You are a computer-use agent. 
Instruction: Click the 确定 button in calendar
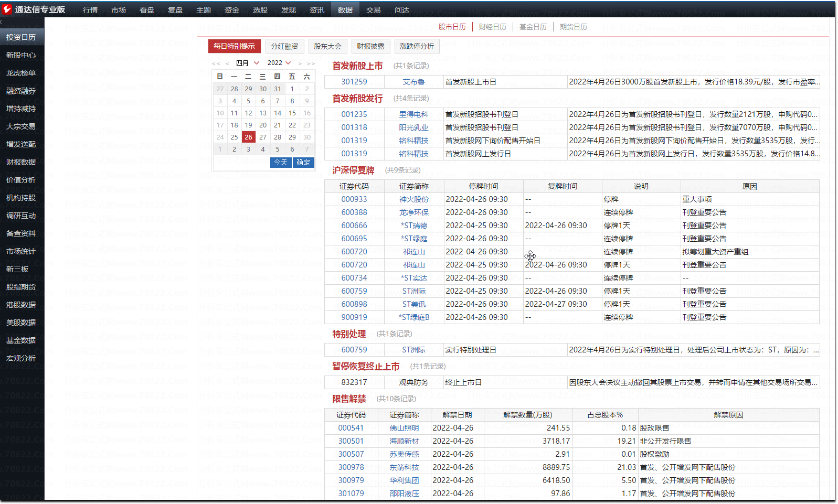304,163
